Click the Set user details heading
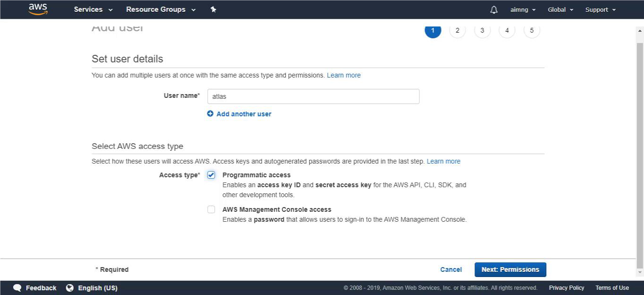This screenshot has height=295, width=644. pyautogui.click(x=127, y=59)
